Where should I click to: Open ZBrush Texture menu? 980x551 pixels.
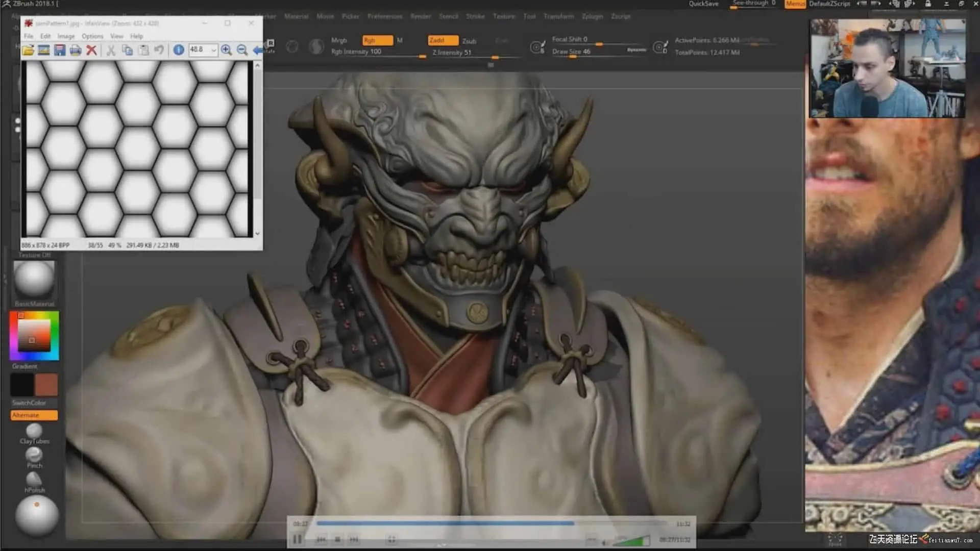504,16
